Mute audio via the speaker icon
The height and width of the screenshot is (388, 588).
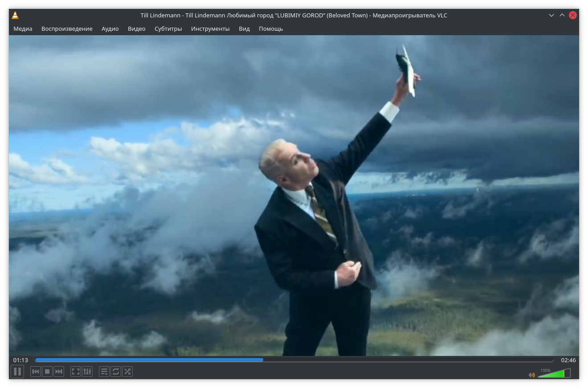click(532, 375)
